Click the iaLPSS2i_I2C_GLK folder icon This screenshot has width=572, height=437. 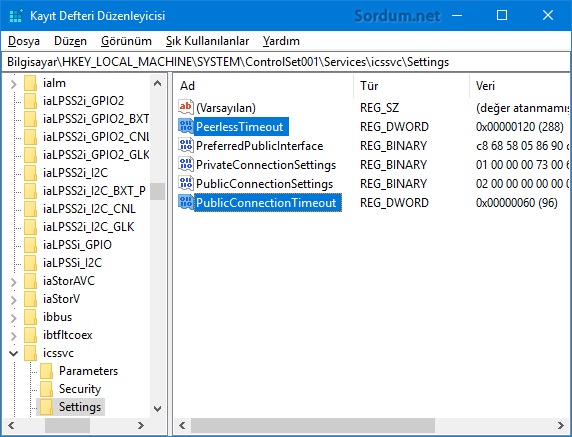[x=30, y=227]
